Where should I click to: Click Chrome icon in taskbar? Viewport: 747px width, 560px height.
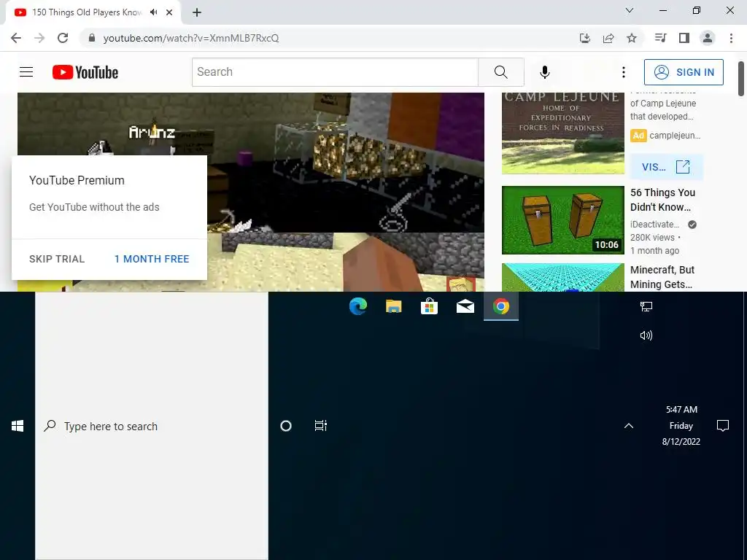coord(500,306)
